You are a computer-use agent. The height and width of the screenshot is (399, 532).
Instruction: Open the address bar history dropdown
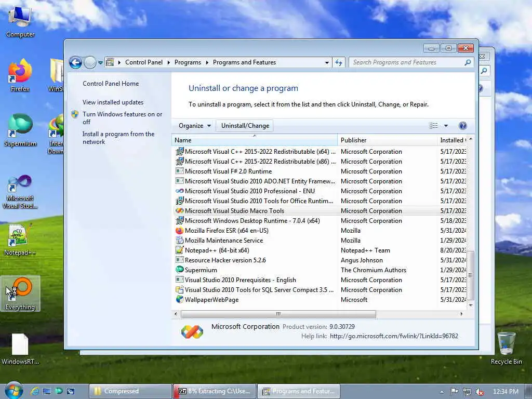(x=327, y=62)
